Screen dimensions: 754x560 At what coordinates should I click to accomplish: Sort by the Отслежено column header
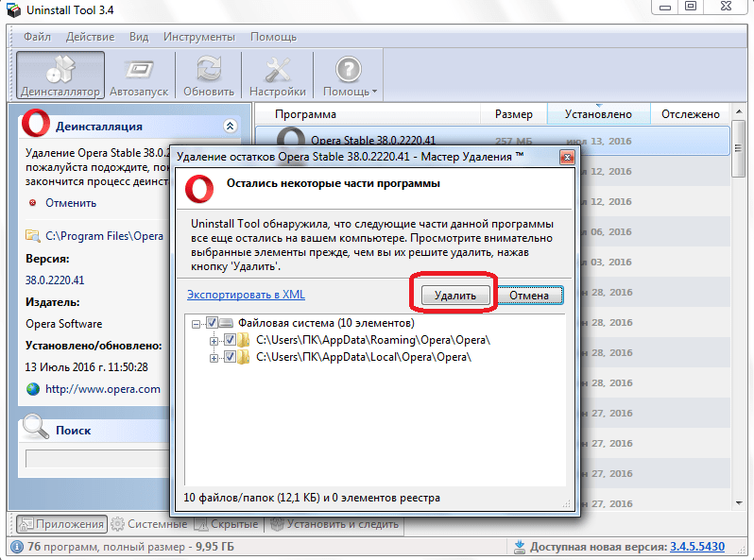pos(690,114)
